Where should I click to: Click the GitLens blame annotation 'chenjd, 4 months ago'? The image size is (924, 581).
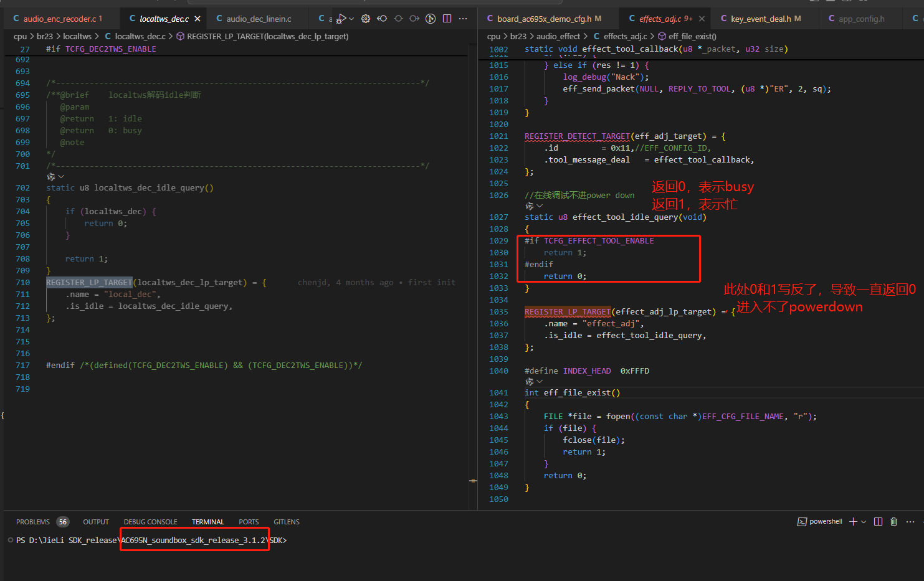346,282
